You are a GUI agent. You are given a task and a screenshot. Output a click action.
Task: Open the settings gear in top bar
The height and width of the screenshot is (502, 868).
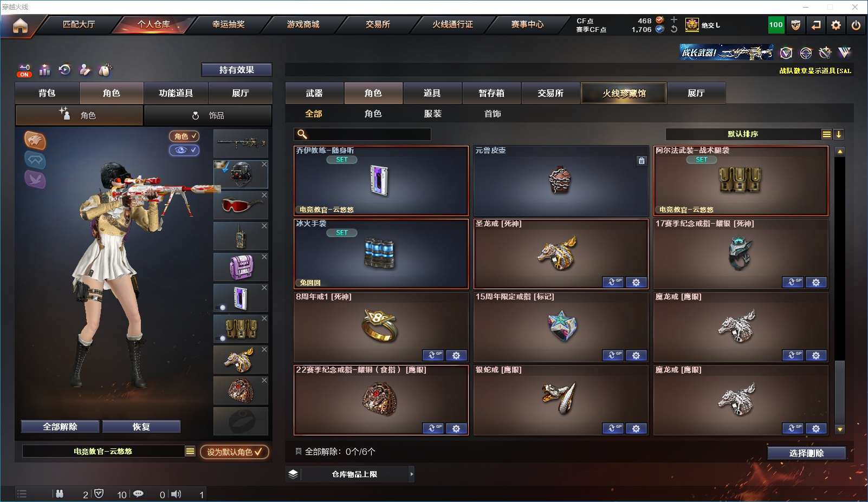[x=836, y=25]
